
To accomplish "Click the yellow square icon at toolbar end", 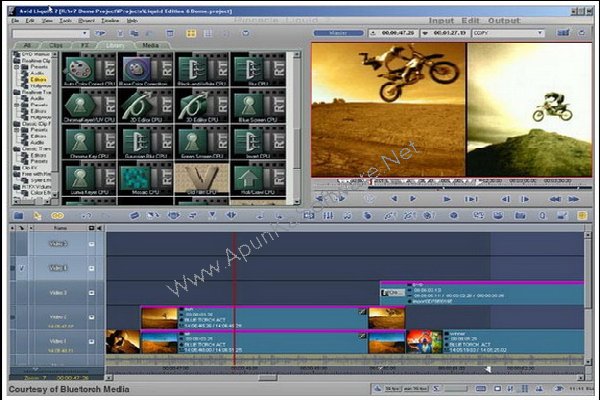I will (x=582, y=216).
